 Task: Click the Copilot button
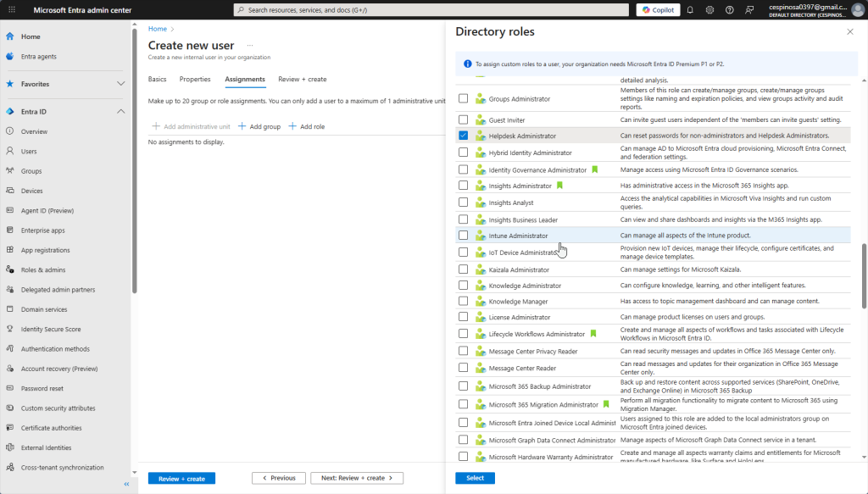tap(658, 10)
